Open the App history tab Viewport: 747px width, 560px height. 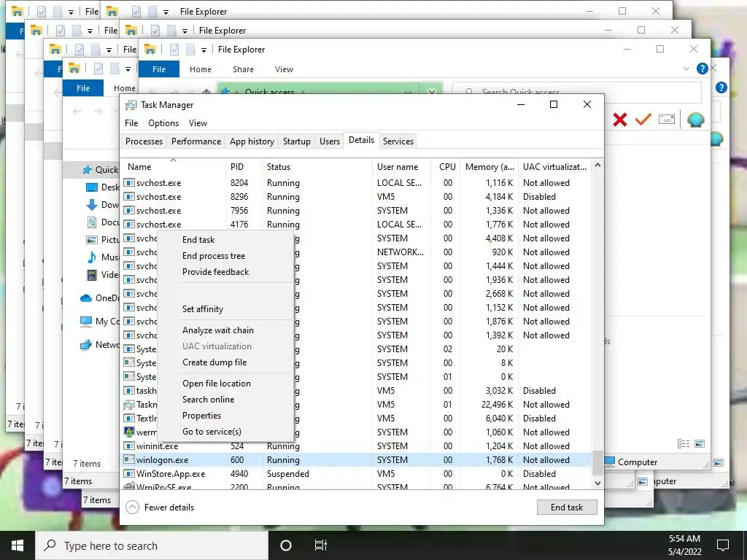pos(252,141)
